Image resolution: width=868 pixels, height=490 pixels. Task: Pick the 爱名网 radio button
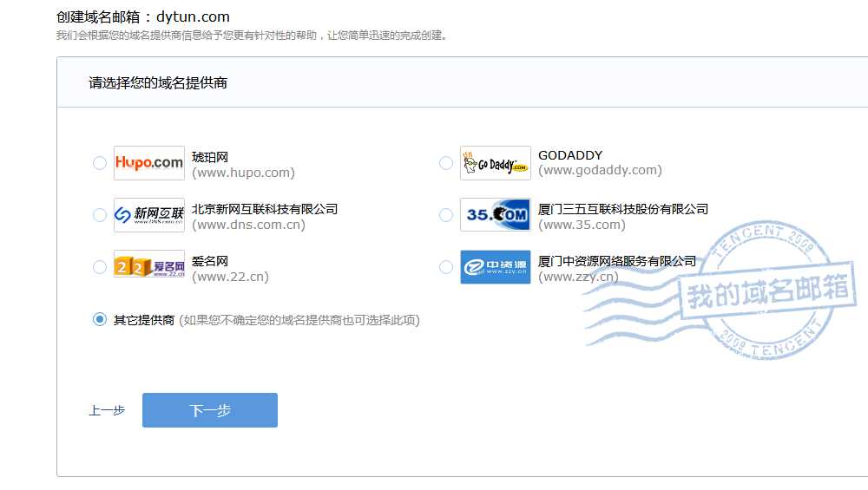[100, 267]
